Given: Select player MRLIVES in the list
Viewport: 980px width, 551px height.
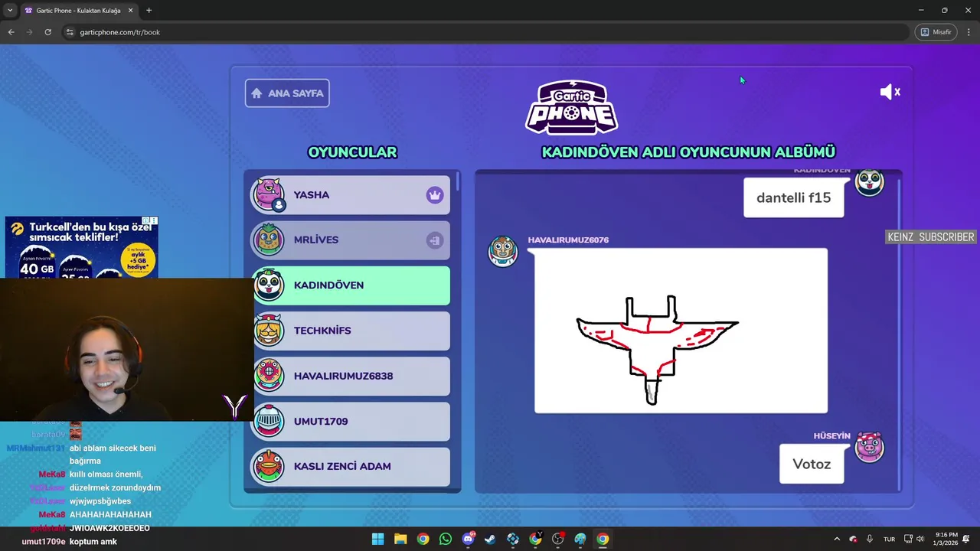Looking at the screenshot, I should [351, 240].
